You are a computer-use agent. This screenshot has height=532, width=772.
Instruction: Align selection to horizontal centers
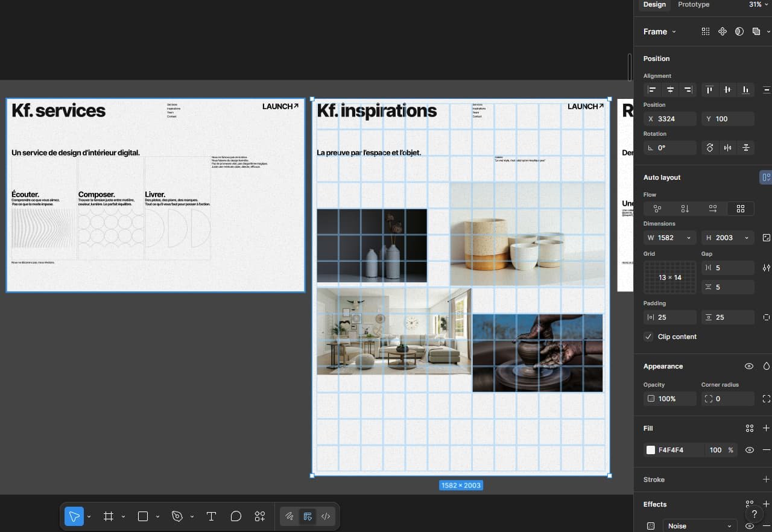(x=670, y=90)
